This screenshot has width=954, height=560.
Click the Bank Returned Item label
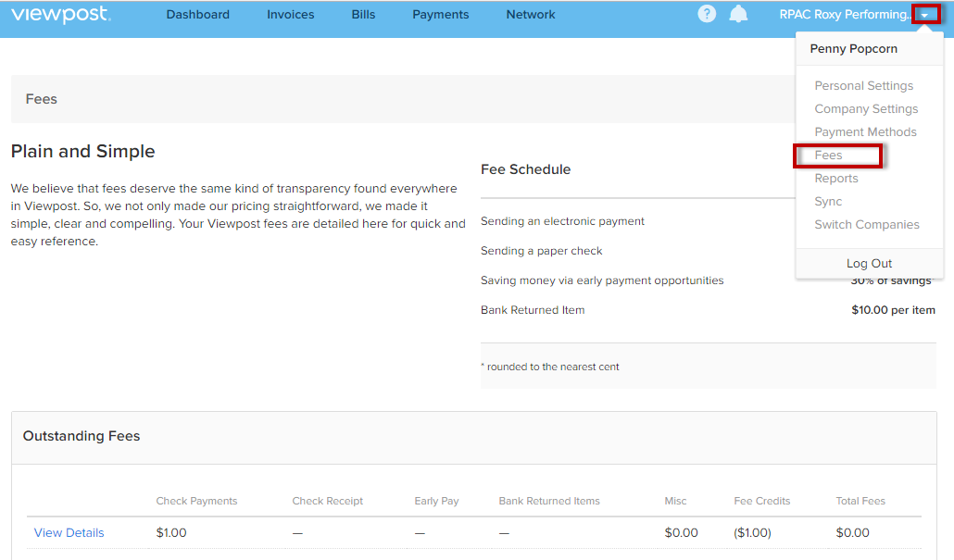click(533, 310)
